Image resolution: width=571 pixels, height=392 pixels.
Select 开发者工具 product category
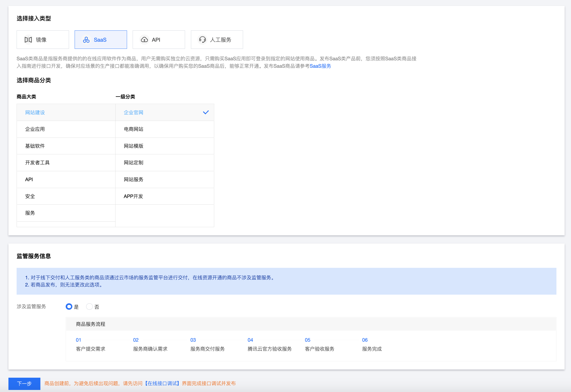pos(66,163)
